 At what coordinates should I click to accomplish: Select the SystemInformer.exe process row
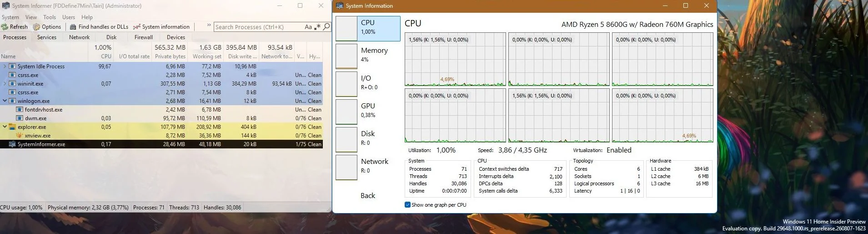pos(161,144)
